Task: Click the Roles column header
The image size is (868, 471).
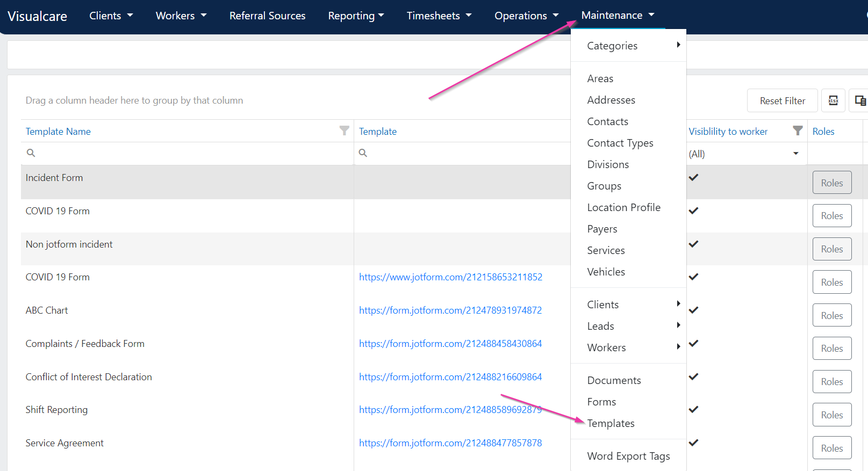Action: (x=823, y=131)
